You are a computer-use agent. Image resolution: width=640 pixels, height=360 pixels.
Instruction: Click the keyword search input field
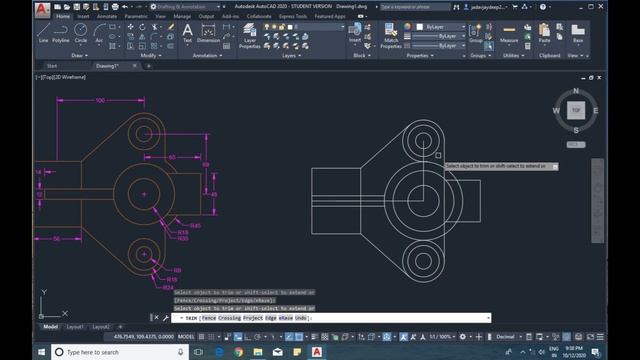coord(415,7)
